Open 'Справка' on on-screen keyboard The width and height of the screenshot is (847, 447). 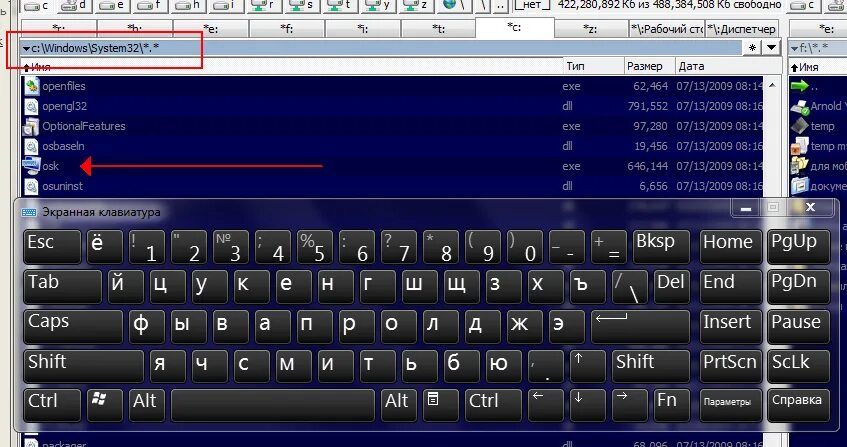click(798, 405)
